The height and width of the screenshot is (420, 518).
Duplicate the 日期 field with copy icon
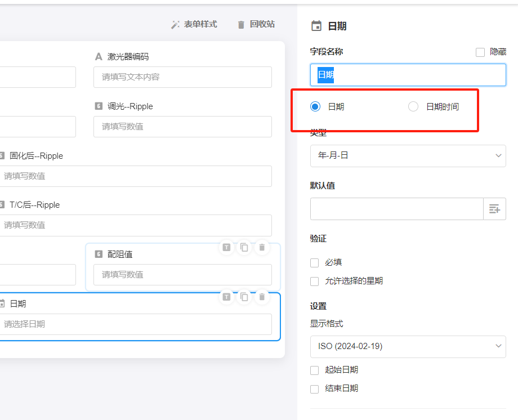[244, 297]
